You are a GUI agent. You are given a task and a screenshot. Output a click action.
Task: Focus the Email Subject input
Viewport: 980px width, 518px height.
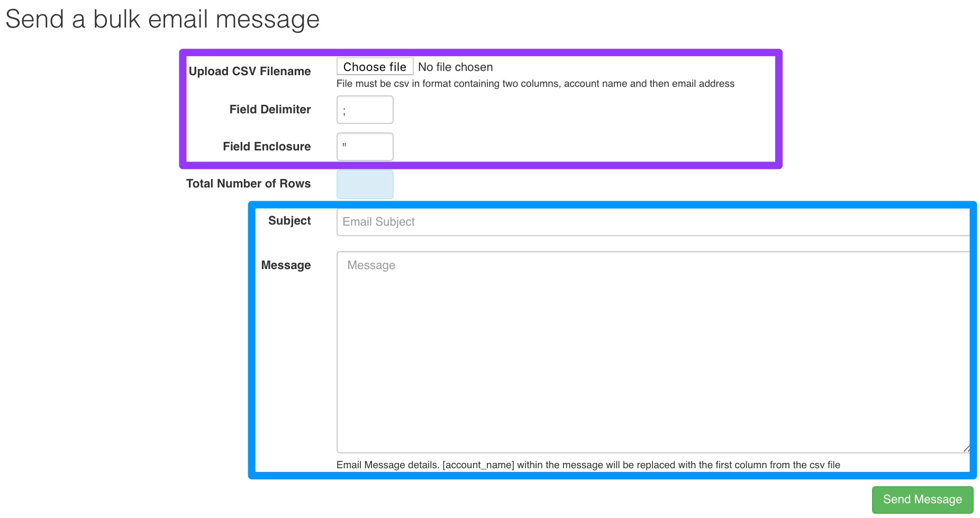(653, 222)
